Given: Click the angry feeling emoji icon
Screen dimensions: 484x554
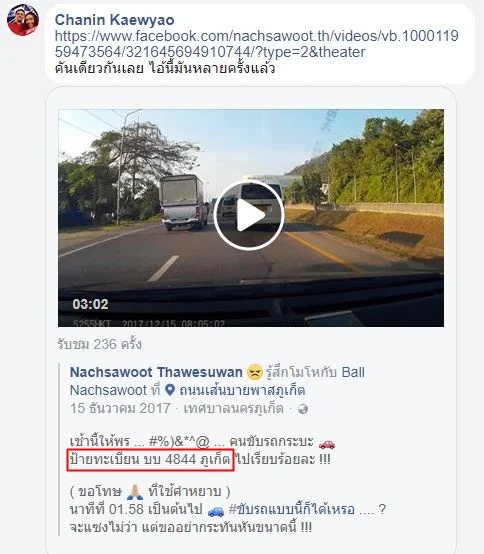Looking at the screenshot, I should (x=255, y=372).
